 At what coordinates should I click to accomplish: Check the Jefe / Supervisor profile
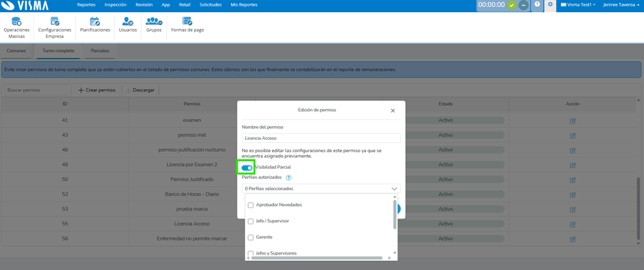[251, 221]
